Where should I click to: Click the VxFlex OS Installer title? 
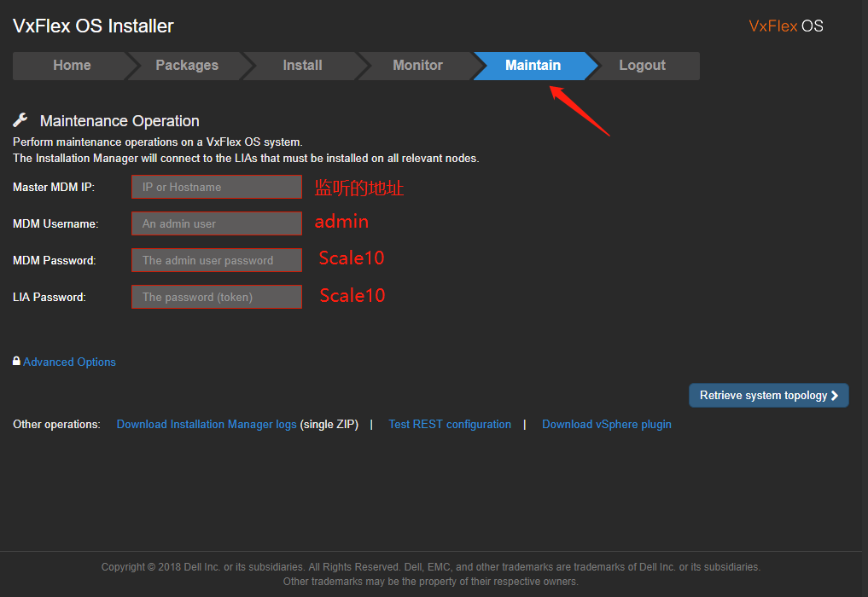tap(93, 26)
